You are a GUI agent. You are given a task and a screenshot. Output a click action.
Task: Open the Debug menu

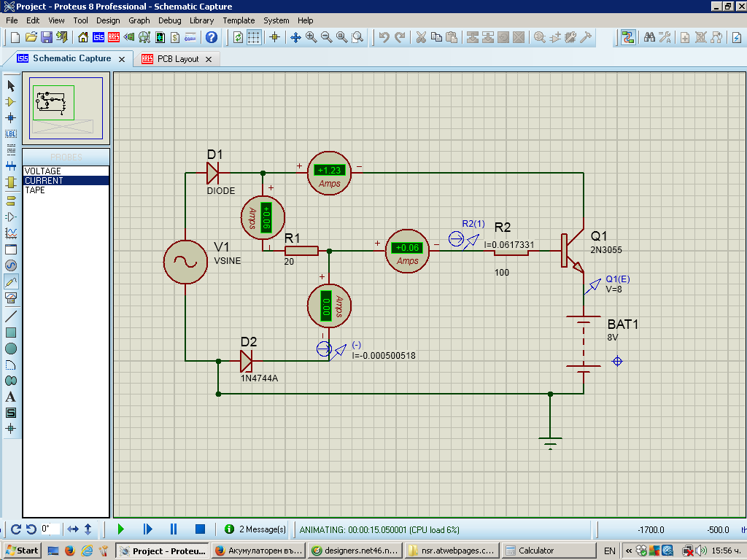[x=169, y=20]
